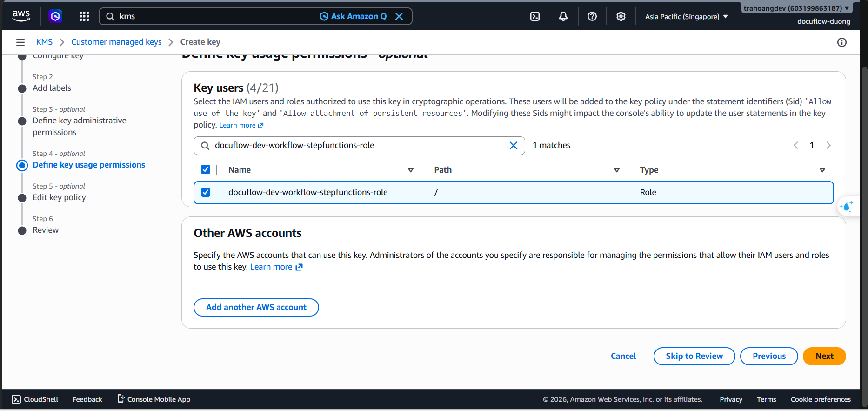Go to next page of key users
This screenshot has height=411, width=868.
tap(828, 145)
